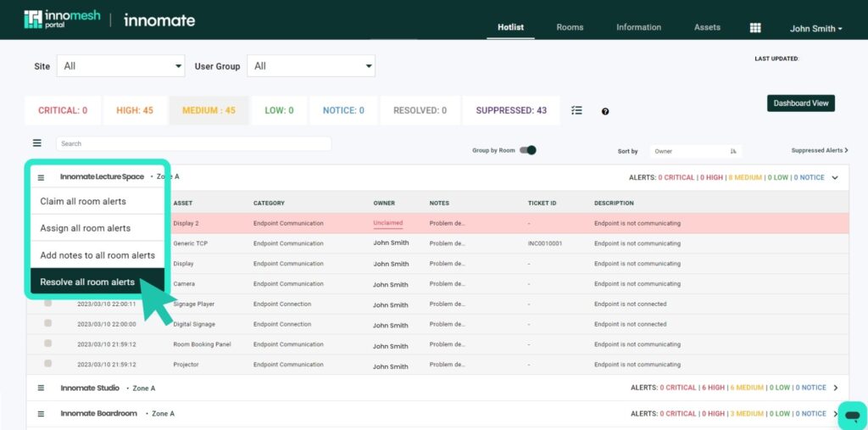
Task: Filter by NOTICE: 0 alerts
Action: [343, 110]
